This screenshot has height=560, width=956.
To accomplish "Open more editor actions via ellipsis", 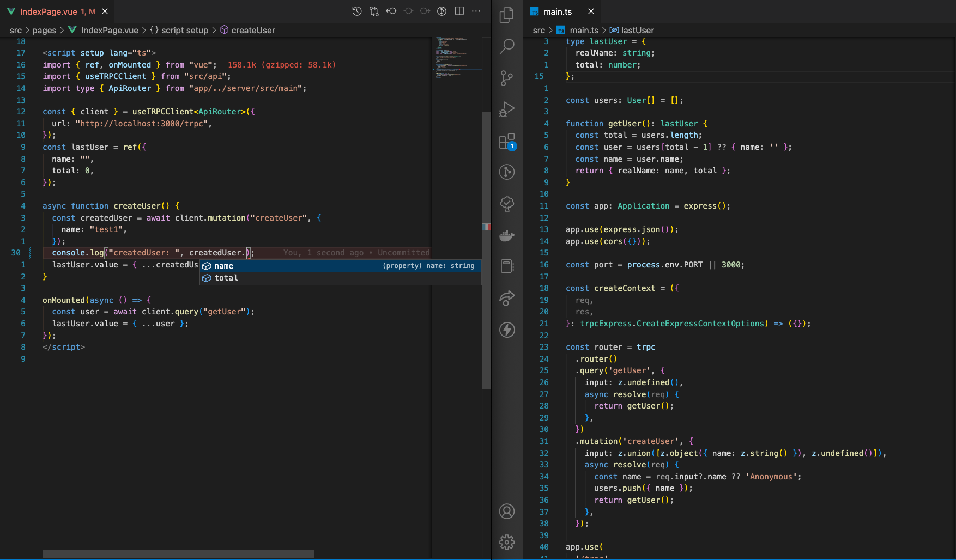I will [476, 11].
